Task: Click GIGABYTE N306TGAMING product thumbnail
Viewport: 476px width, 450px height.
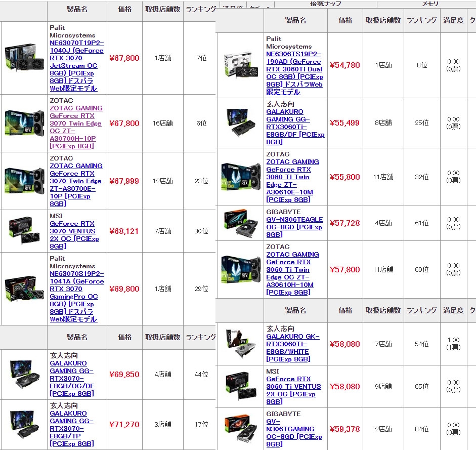Action: (241, 429)
